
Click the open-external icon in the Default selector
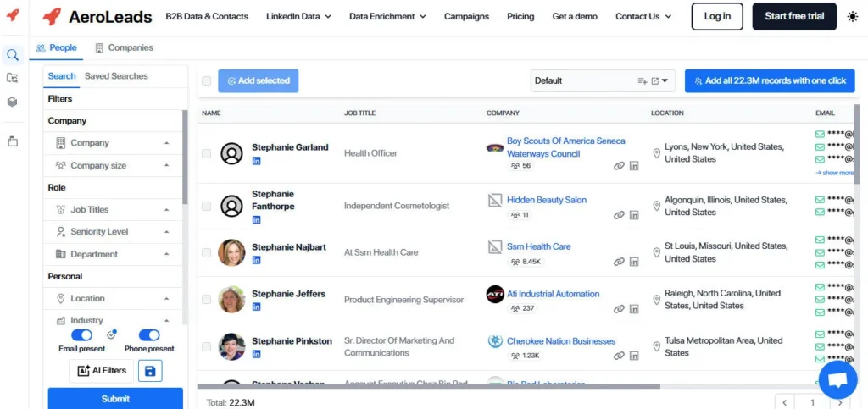tap(655, 80)
